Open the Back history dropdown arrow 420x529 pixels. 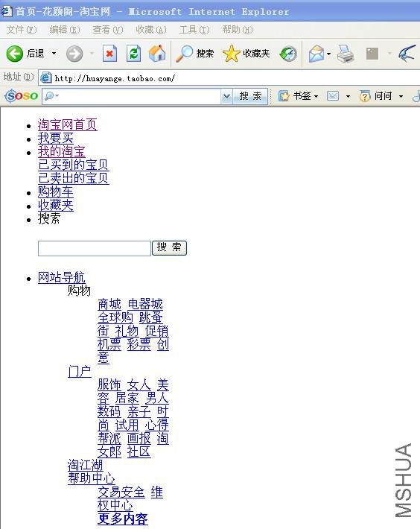coord(54,54)
